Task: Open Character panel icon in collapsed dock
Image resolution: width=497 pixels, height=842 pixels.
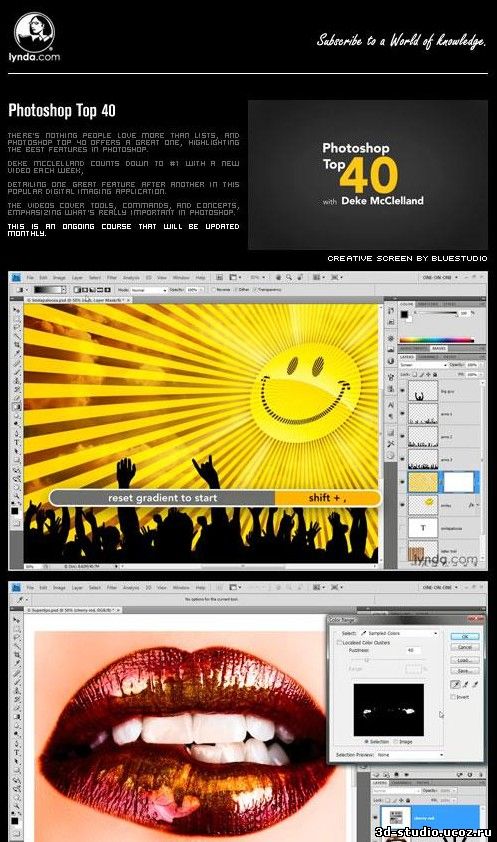Action: (x=391, y=404)
